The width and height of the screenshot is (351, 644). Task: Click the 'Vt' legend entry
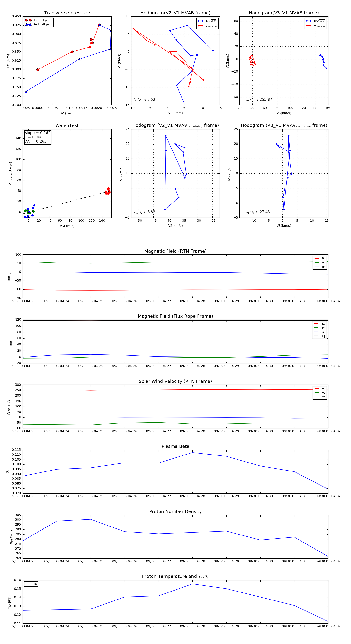click(320, 393)
